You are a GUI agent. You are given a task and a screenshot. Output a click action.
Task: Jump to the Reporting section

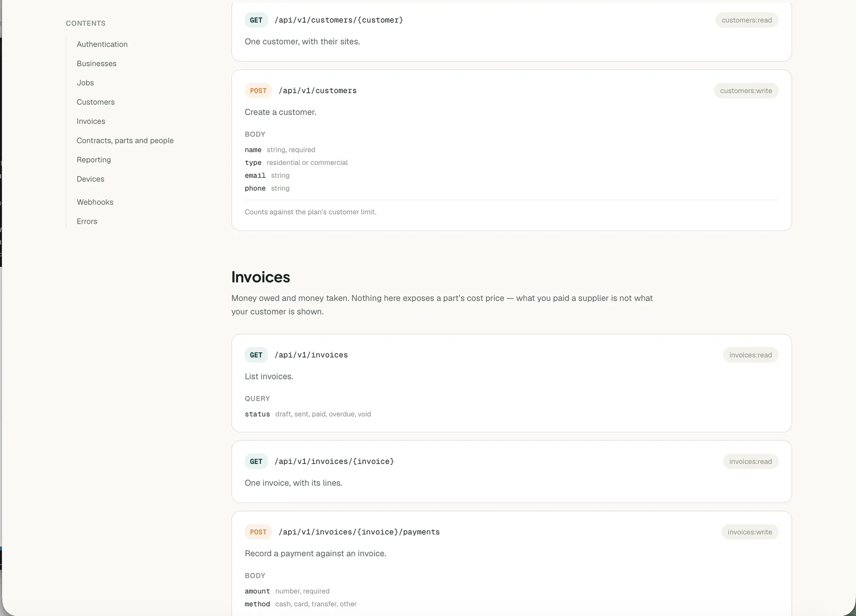[x=94, y=159]
